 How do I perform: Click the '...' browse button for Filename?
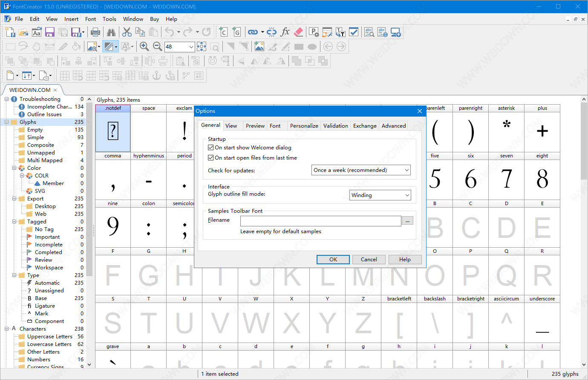[x=407, y=221]
